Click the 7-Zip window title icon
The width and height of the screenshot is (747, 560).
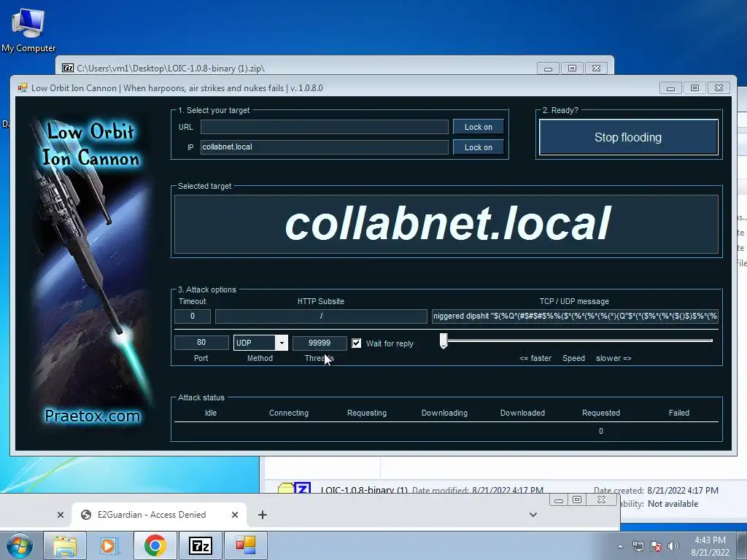[68, 68]
